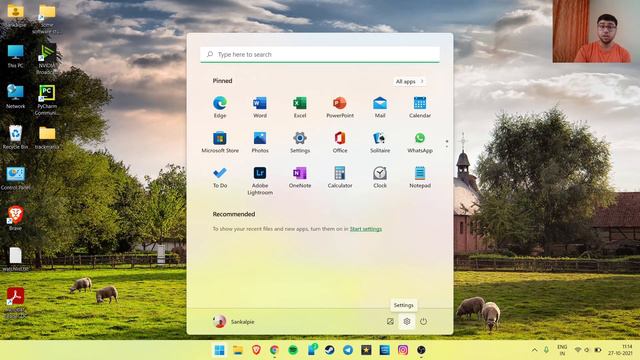Screen dimensions: 640x360
Task: Open the Pictures folder icon next to Settings gear
Action: (x=390, y=322)
